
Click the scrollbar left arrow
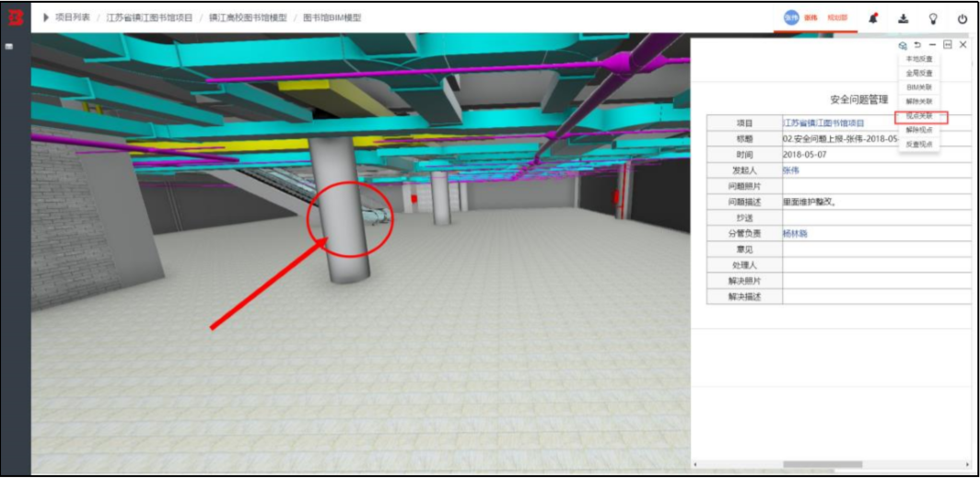click(x=695, y=464)
